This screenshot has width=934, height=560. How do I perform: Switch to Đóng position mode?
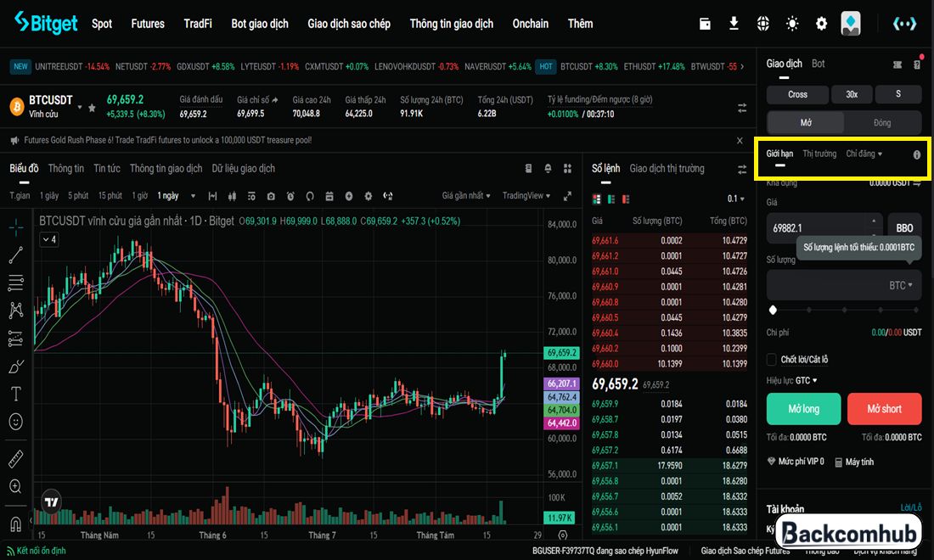[x=882, y=122]
